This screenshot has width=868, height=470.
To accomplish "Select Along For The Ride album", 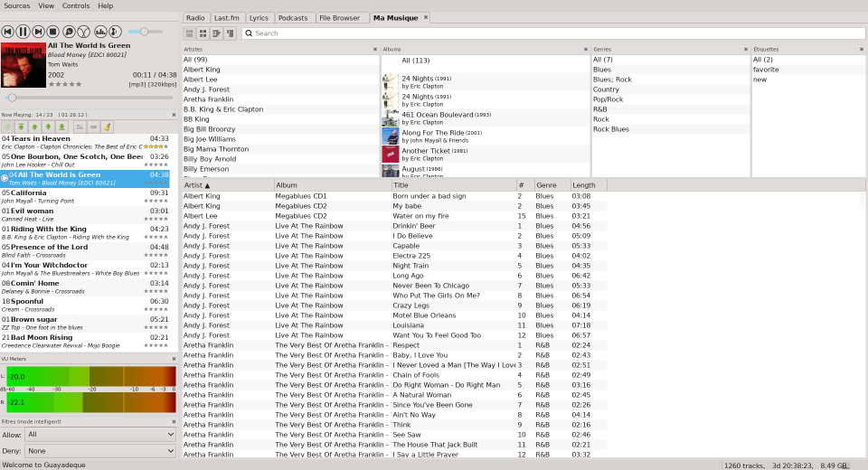I will (486, 136).
